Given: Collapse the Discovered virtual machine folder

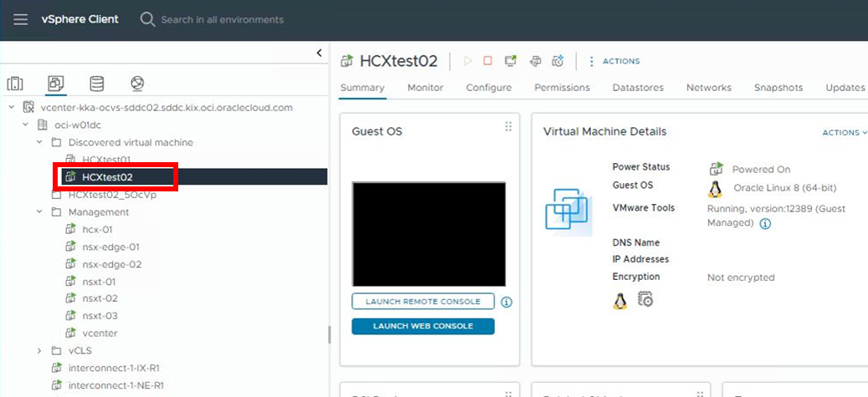Looking at the screenshot, I should 39,143.
